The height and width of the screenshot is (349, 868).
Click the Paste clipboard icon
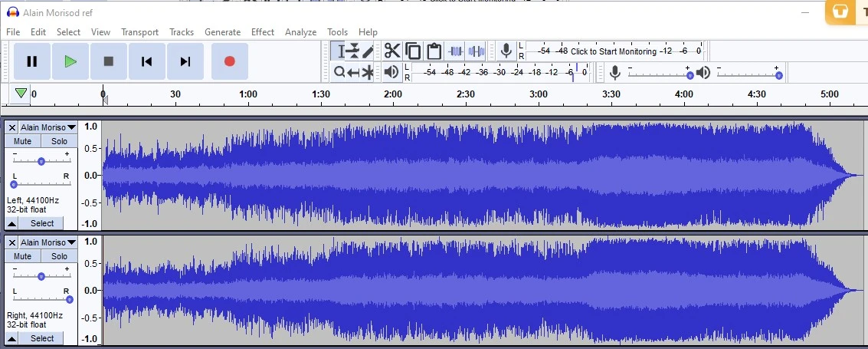click(434, 51)
